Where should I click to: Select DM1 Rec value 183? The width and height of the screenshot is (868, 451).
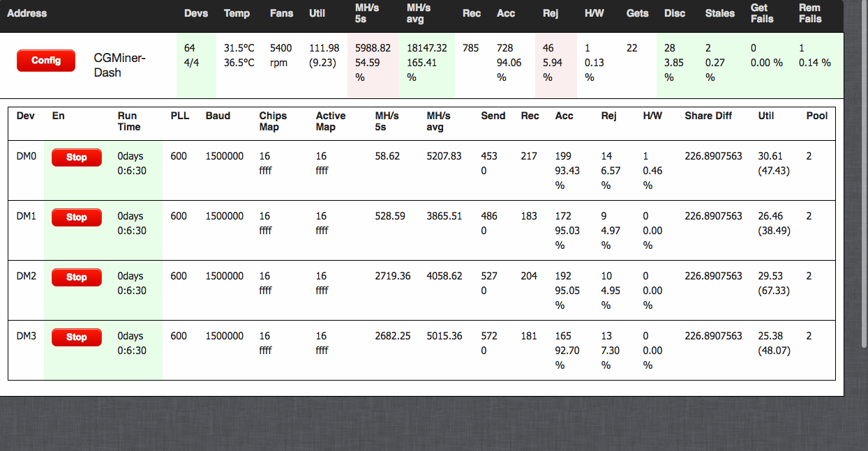click(529, 216)
